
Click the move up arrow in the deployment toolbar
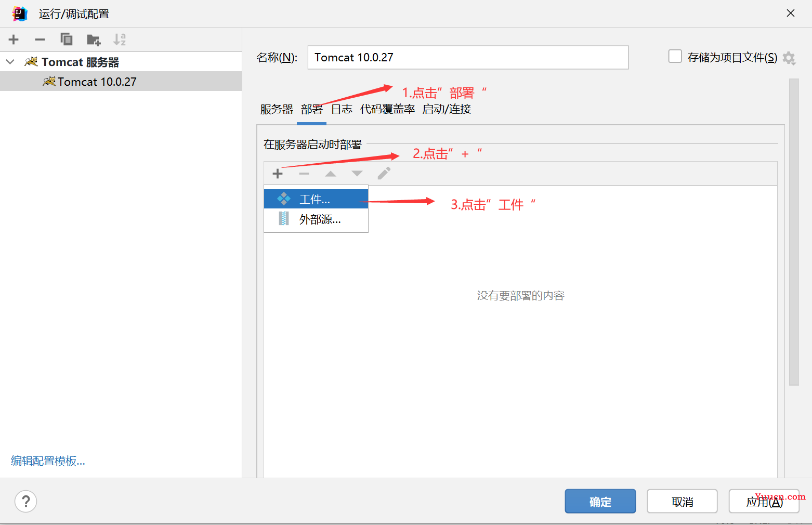tap(331, 174)
